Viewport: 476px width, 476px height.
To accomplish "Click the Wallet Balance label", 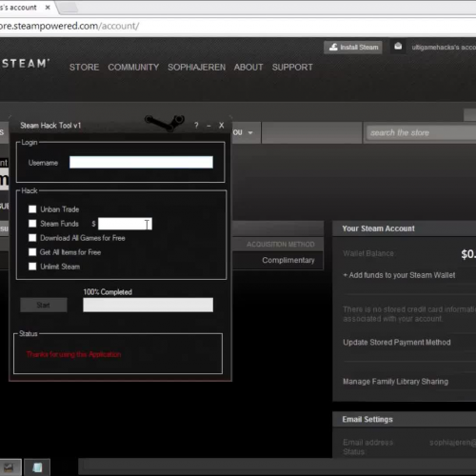I will 368,253.
